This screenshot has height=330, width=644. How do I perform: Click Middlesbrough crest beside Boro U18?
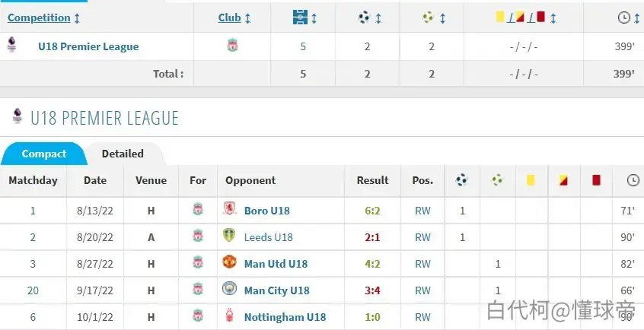point(229,209)
